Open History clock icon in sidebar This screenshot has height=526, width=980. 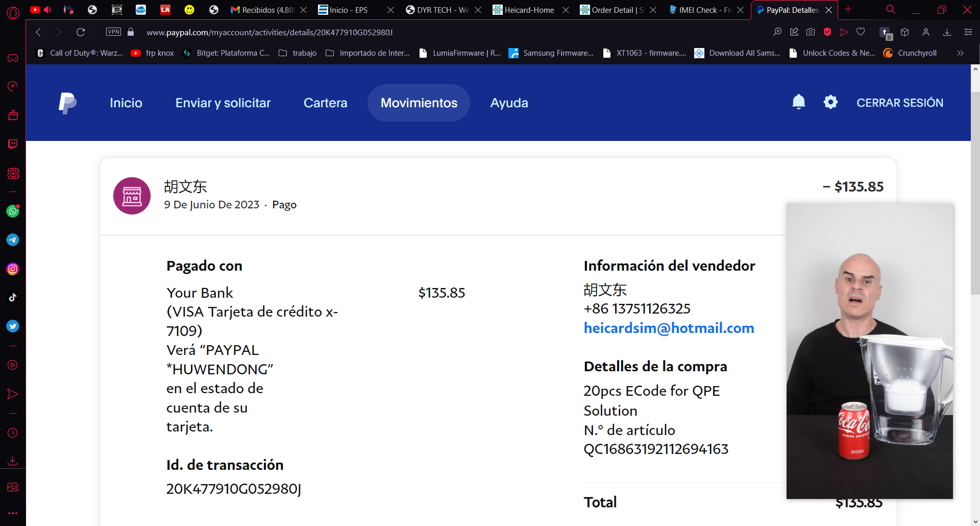coord(13,433)
